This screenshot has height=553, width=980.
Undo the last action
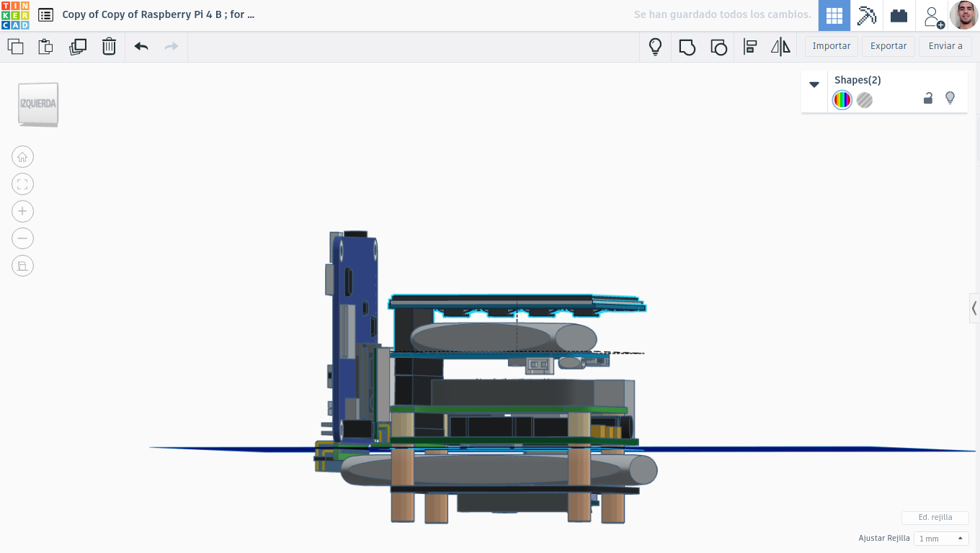pyautogui.click(x=141, y=47)
